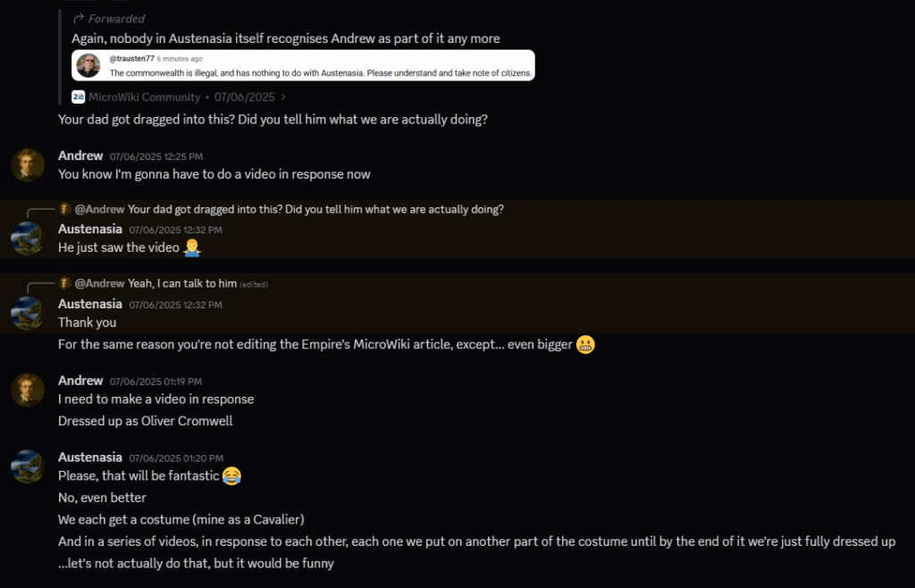
Task: Open the MicroWiki Community forwarded source link
Action: [x=144, y=97]
